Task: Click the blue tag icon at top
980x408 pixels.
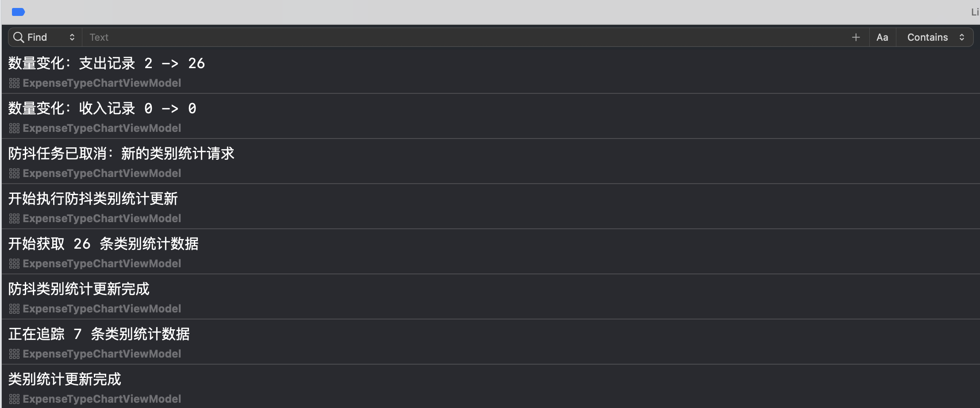Action: [x=18, y=12]
